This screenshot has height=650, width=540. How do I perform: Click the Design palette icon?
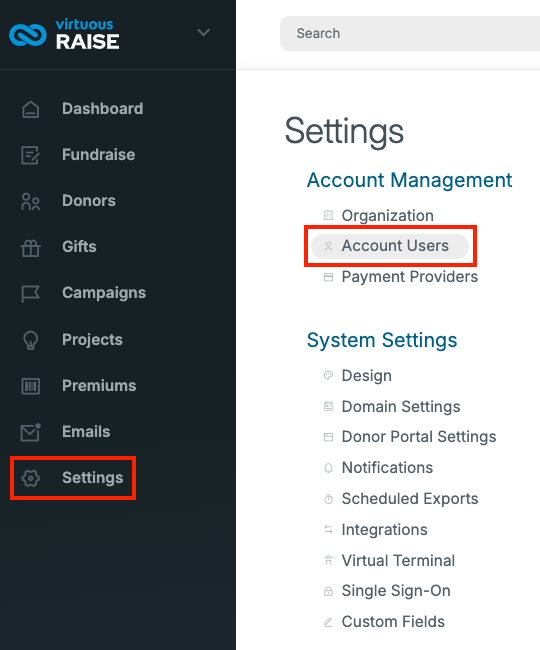(x=328, y=375)
